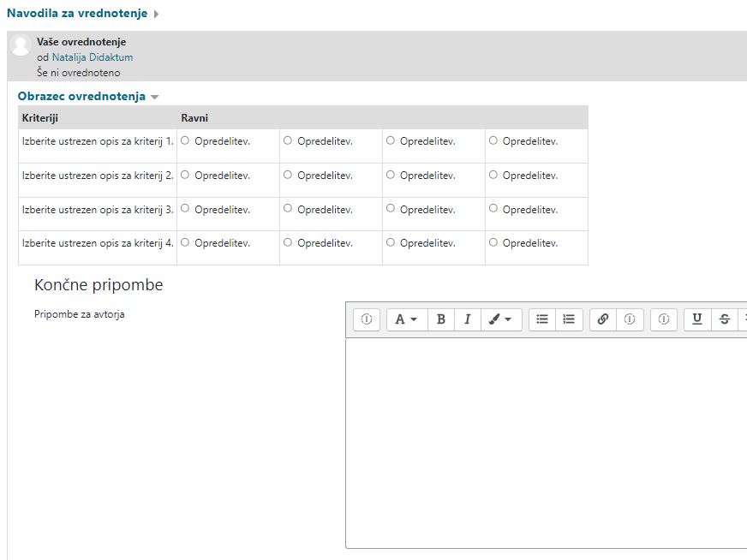The width and height of the screenshot is (747, 560).
Task: Click the insert link chain icon
Action: [603, 319]
